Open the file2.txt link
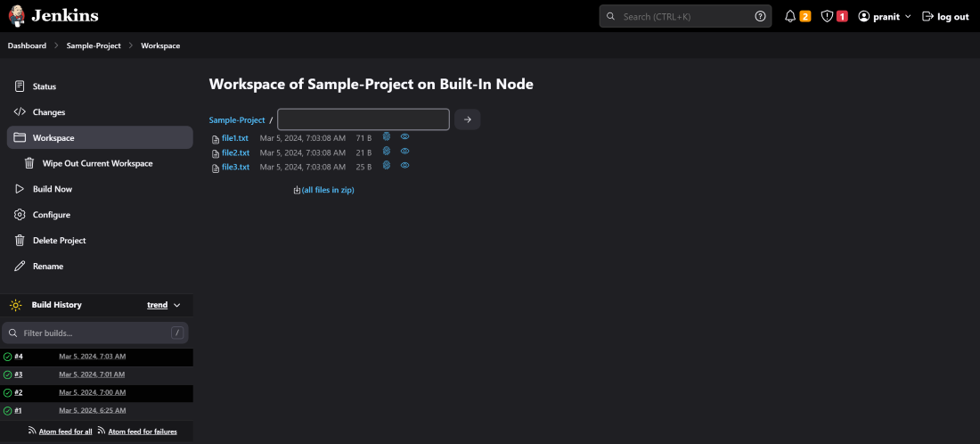 click(235, 152)
